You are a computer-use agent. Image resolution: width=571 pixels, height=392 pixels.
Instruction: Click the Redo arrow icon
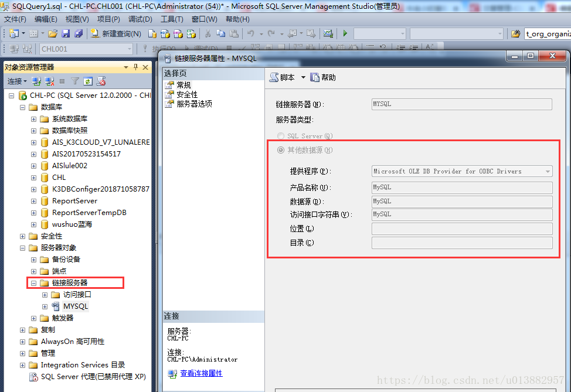click(x=271, y=34)
